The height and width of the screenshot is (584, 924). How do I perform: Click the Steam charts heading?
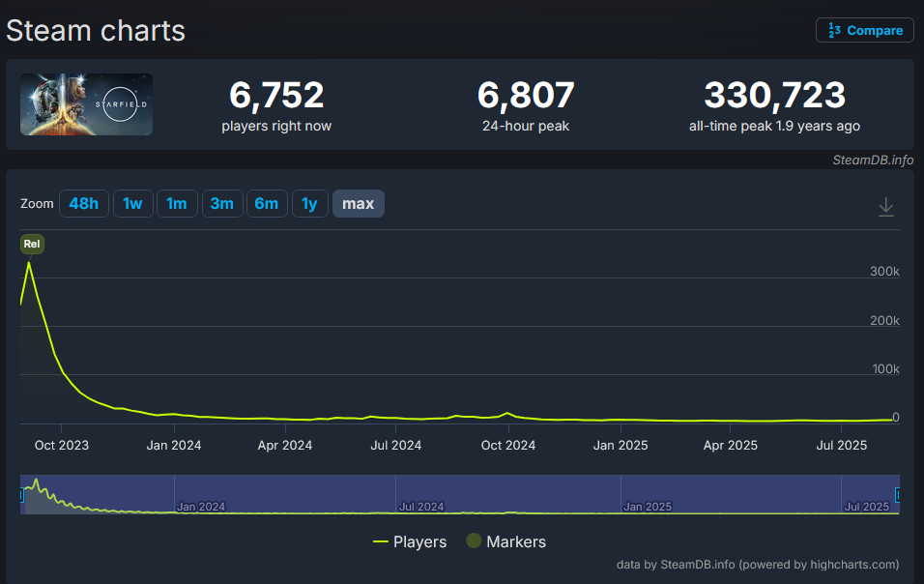[x=96, y=31]
